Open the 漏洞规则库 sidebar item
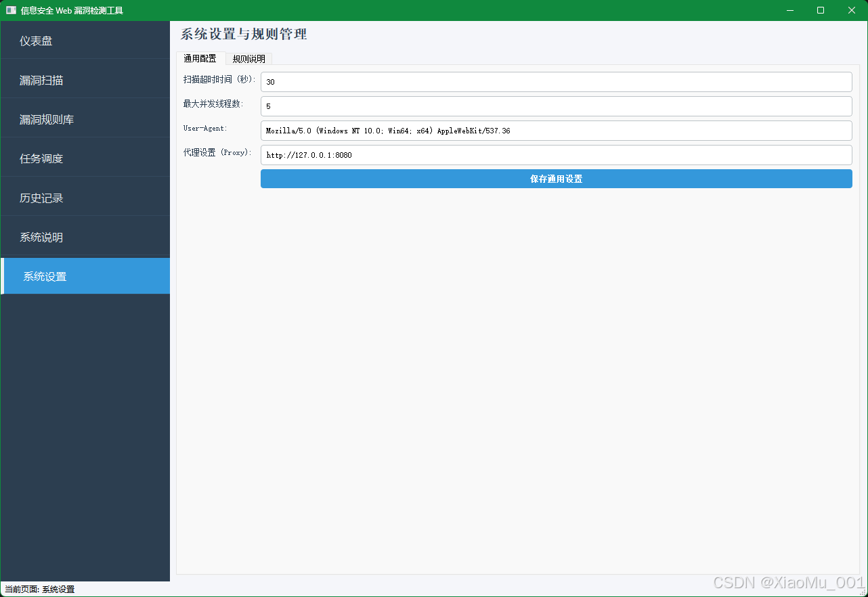This screenshot has height=597, width=868. [85, 119]
